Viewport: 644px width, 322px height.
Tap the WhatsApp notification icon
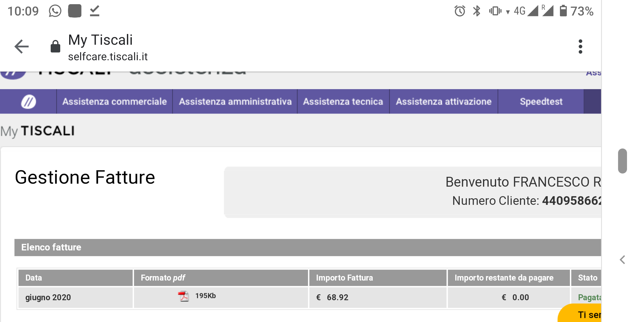click(x=55, y=11)
